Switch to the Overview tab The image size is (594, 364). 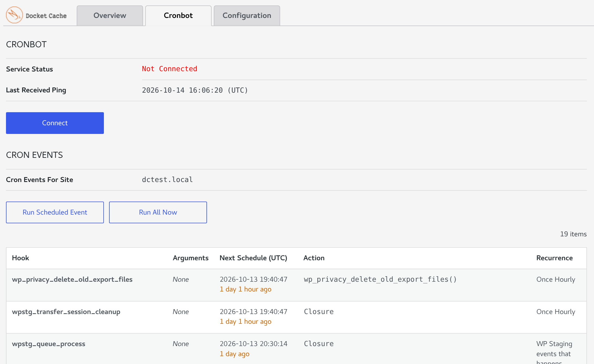pyautogui.click(x=110, y=15)
